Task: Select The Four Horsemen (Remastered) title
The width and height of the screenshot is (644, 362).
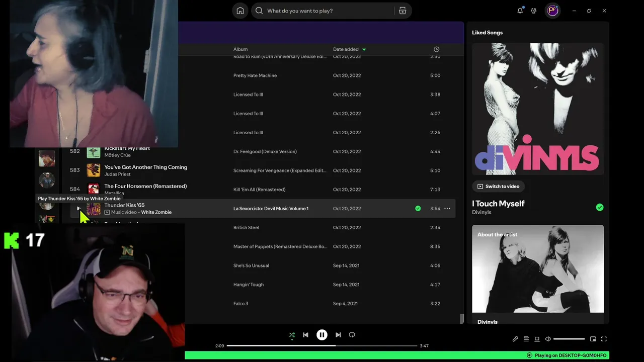Action: pos(145,186)
